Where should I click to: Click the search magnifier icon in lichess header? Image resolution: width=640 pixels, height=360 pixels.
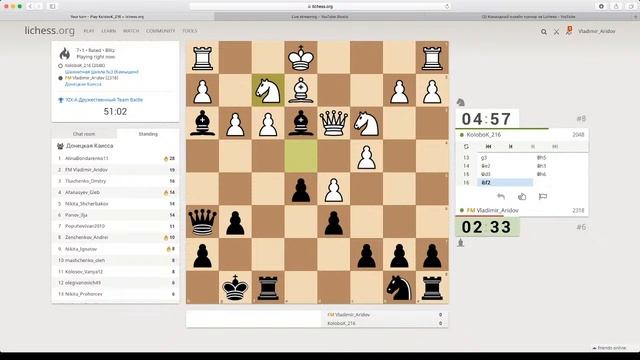[544, 31]
